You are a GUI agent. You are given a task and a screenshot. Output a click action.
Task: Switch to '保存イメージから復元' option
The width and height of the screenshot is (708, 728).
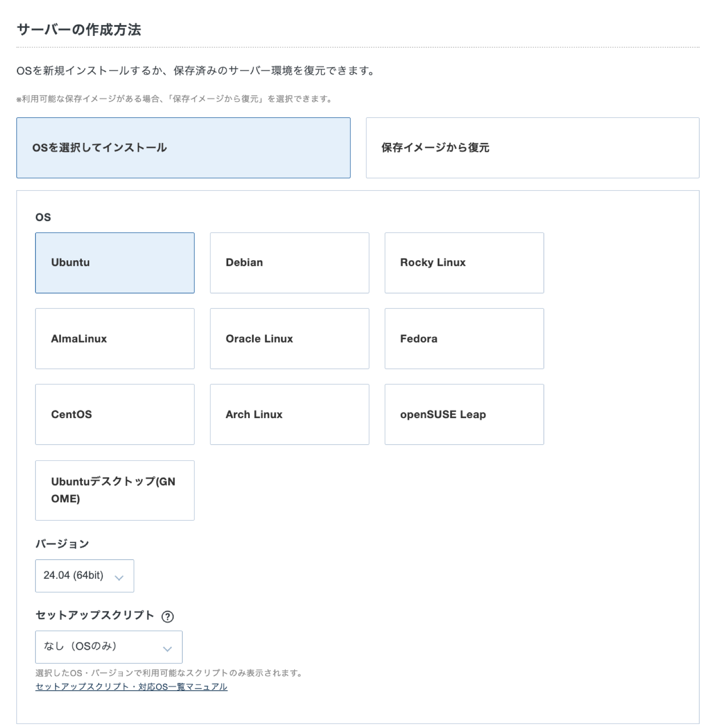[x=532, y=148]
